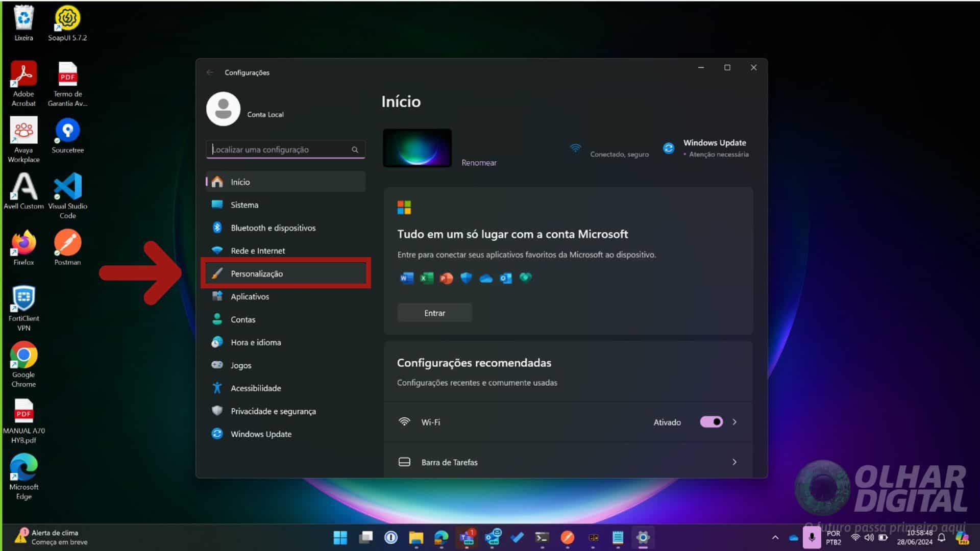Viewport: 980px width, 551px height.
Task: Click the microphone tray icon
Action: click(x=812, y=537)
